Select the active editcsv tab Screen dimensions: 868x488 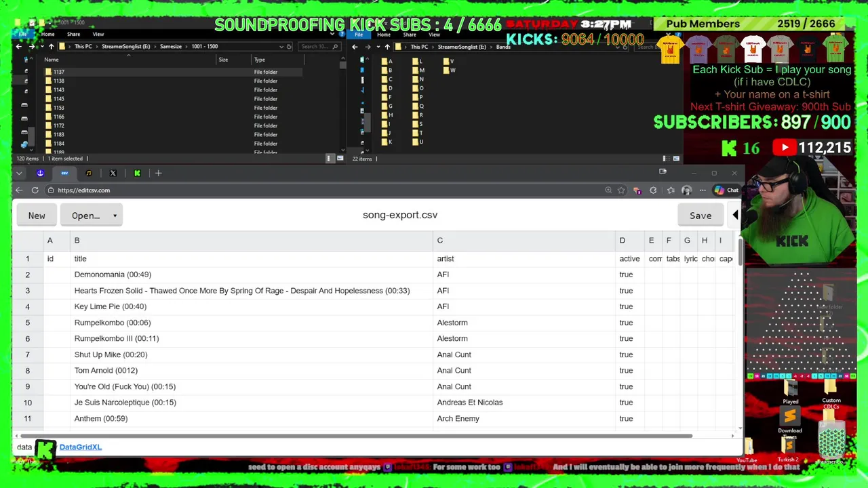64,174
